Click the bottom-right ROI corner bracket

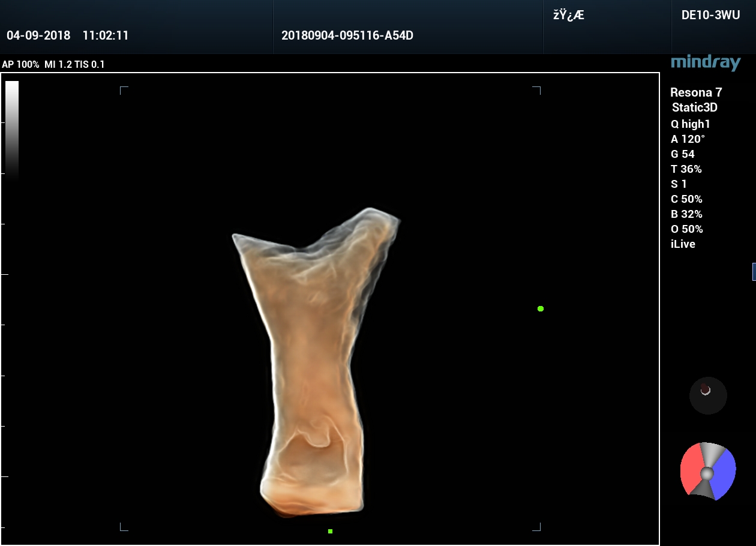point(537,527)
